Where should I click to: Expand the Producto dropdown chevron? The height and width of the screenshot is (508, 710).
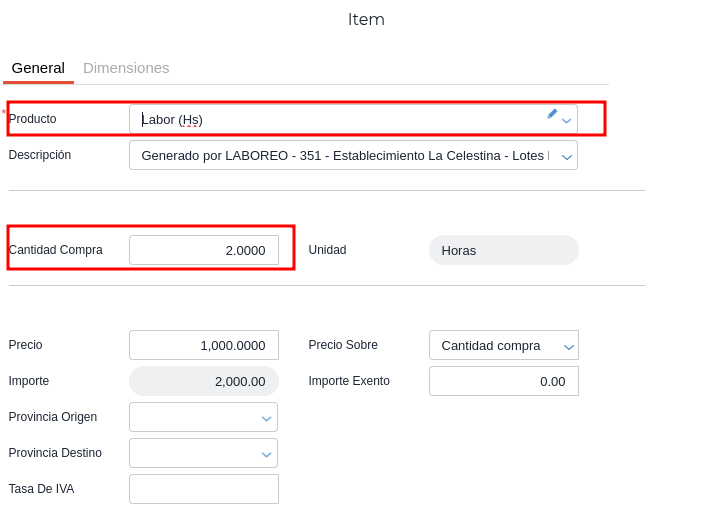(567, 120)
